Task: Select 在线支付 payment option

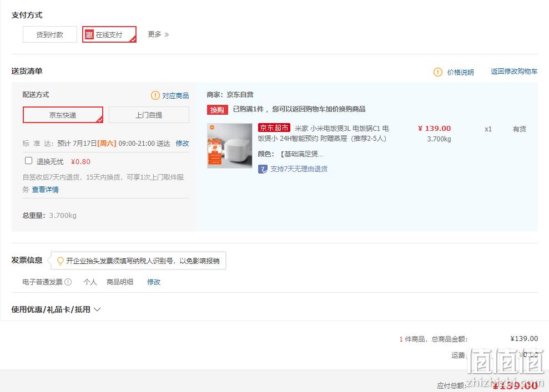Action: point(109,34)
